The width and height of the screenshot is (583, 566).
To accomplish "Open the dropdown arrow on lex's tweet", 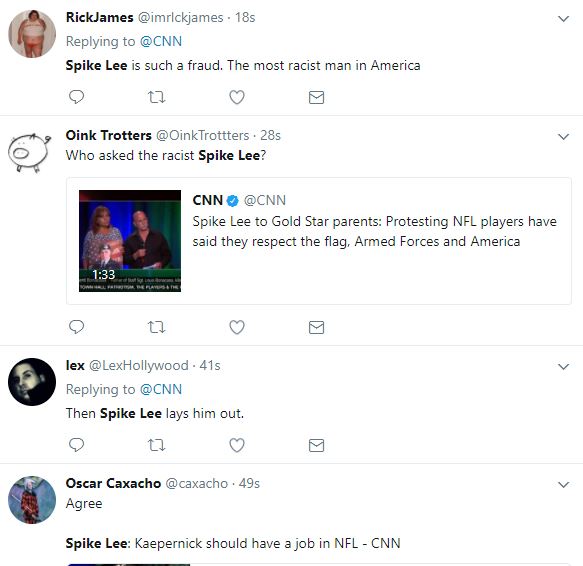I will pyautogui.click(x=564, y=367).
